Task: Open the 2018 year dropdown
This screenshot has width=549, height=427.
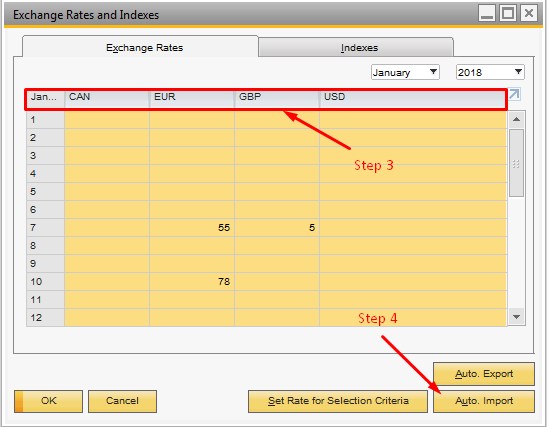Action: coord(490,72)
